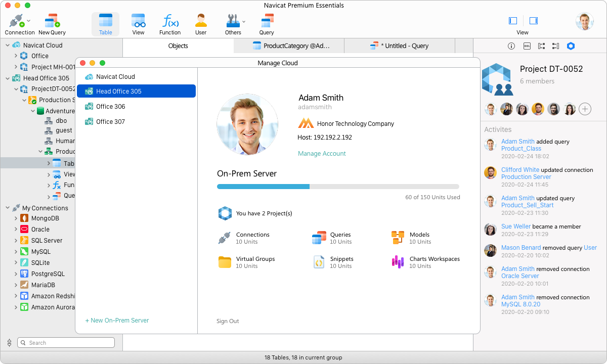607x364 pixels.
Task: Click the Charts Workspaces icon
Action: [398, 262]
